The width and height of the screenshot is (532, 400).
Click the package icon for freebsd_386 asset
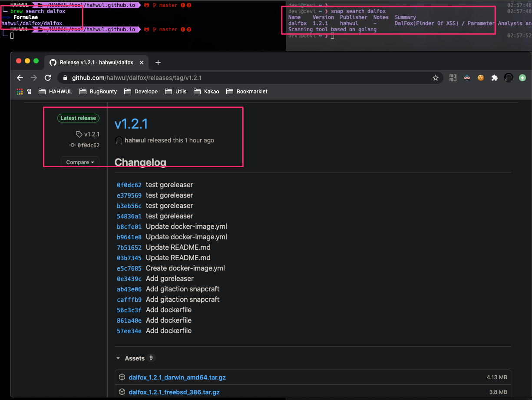coord(122,392)
